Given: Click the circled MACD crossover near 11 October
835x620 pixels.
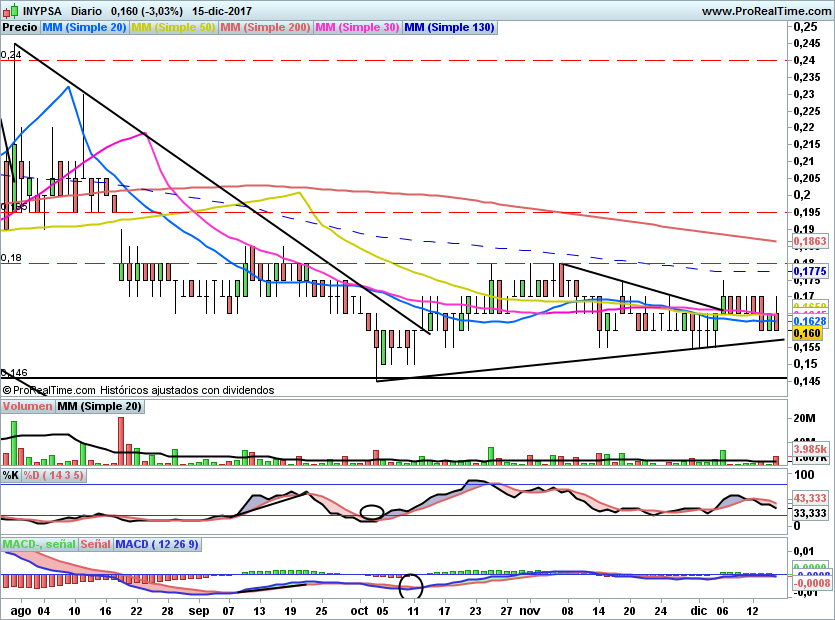Looking at the screenshot, I should pos(411,586).
